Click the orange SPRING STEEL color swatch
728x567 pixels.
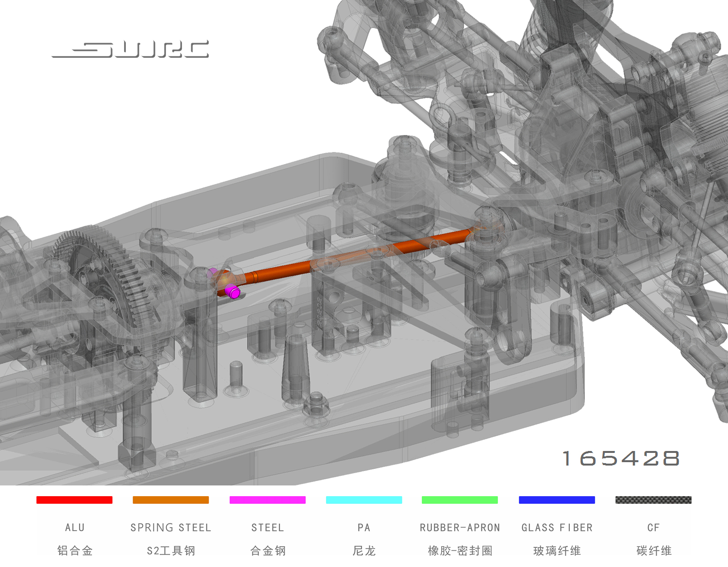click(x=171, y=500)
